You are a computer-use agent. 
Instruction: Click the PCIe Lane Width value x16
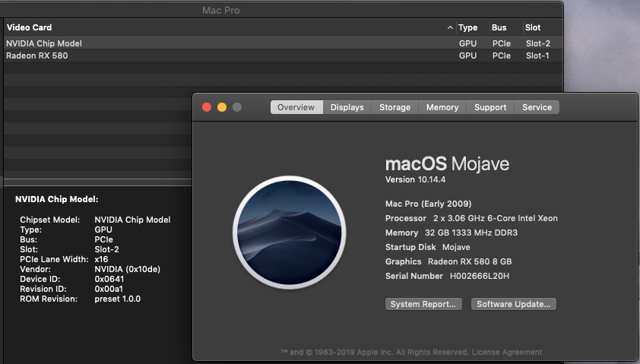[101, 260]
